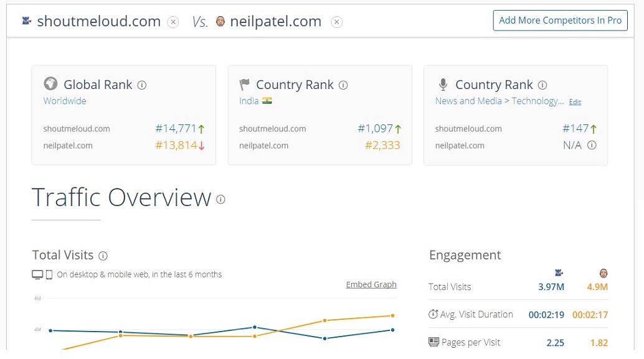Show info for Total Visits chart
The image size is (644, 359).
point(103,256)
